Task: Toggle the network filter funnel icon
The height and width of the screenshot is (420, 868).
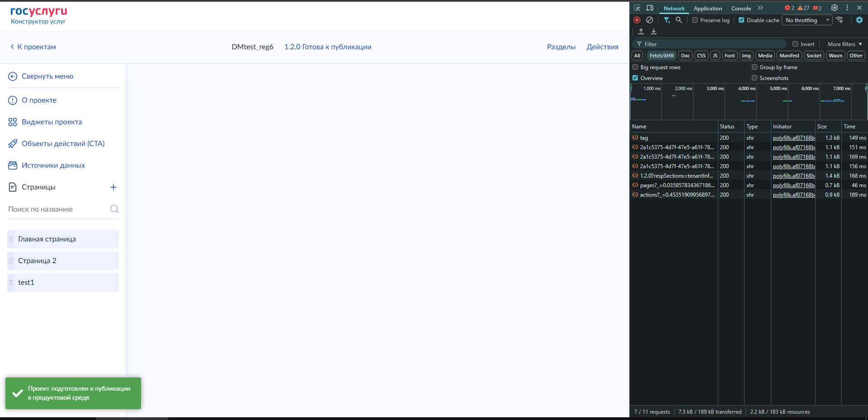Action: [x=667, y=20]
